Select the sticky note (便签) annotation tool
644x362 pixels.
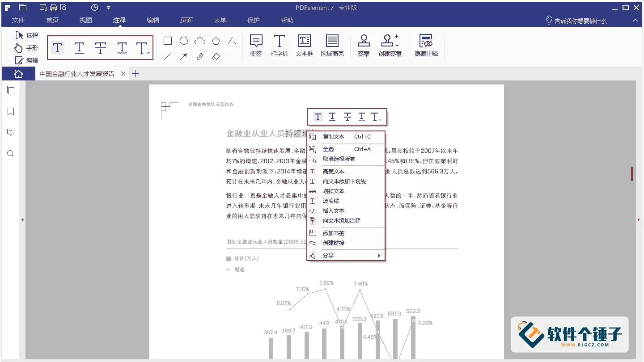[x=255, y=45]
